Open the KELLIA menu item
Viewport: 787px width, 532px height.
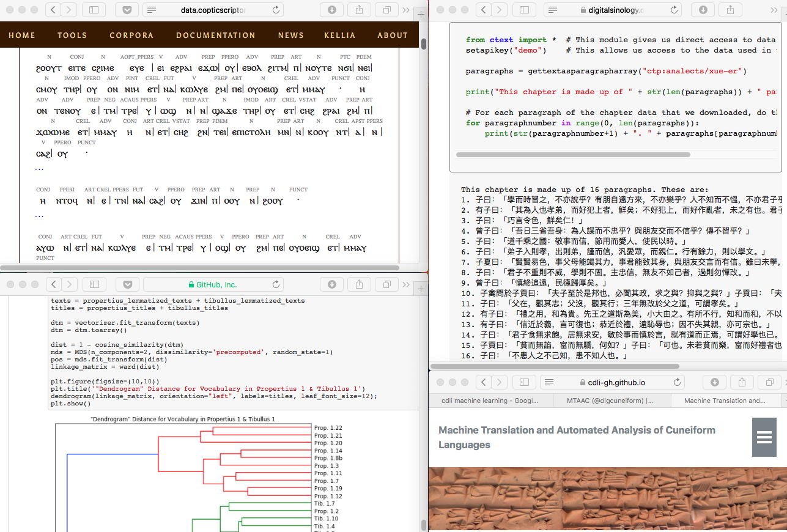[x=339, y=35]
